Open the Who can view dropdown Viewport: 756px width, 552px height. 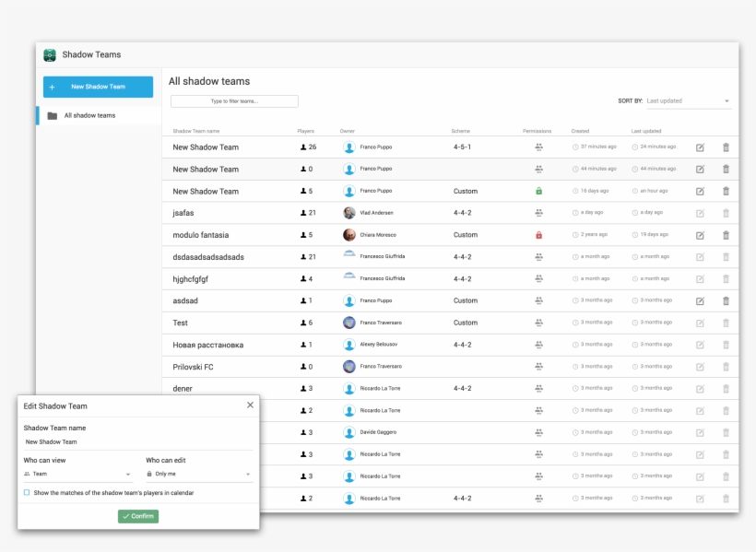(77, 474)
